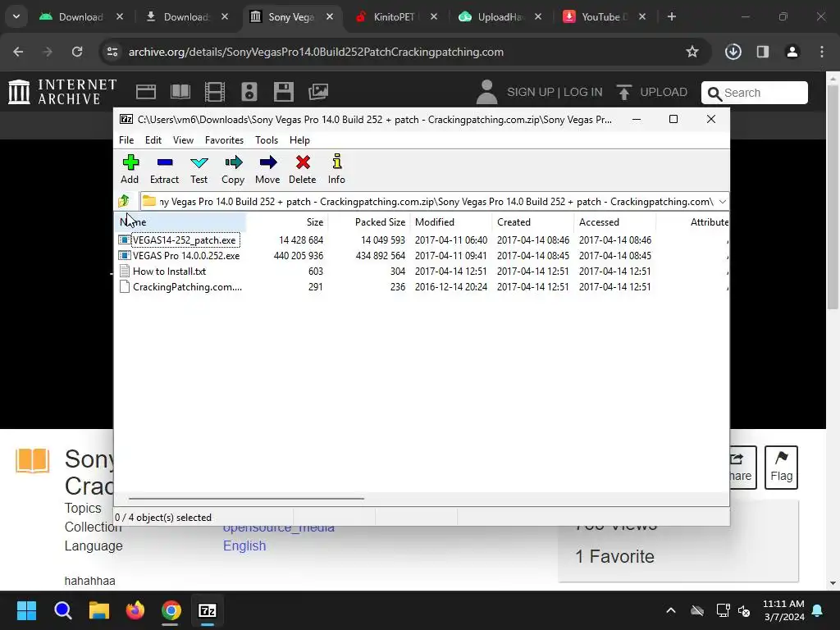Open the Internet Archive Web icon

point(146,92)
